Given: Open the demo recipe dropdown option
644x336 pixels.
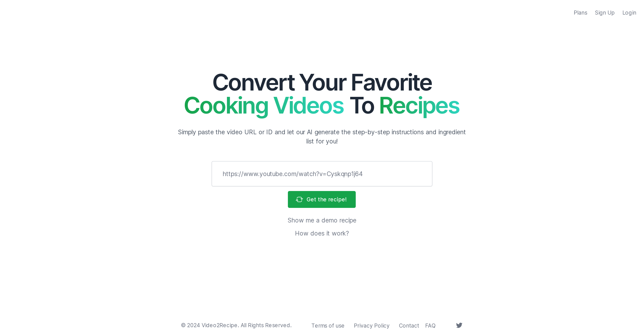Looking at the screenshot, I should pos(322,220).
